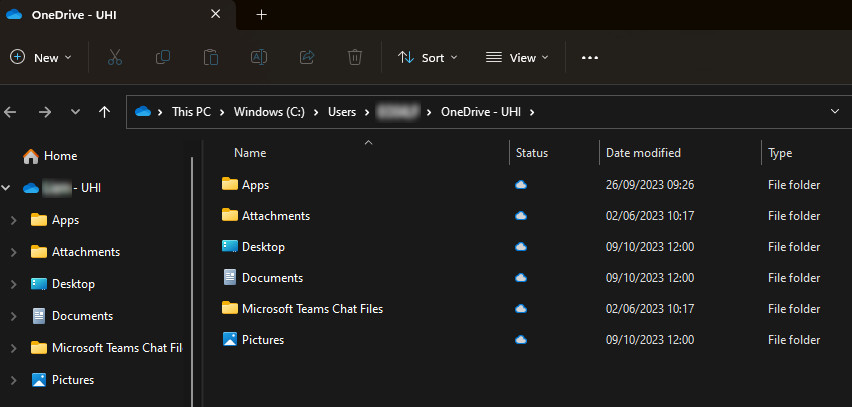This screenshot has height=407, width=852.
Task: Select the Microsoft Teams Chat Files folder row
Action: point(312,309)
